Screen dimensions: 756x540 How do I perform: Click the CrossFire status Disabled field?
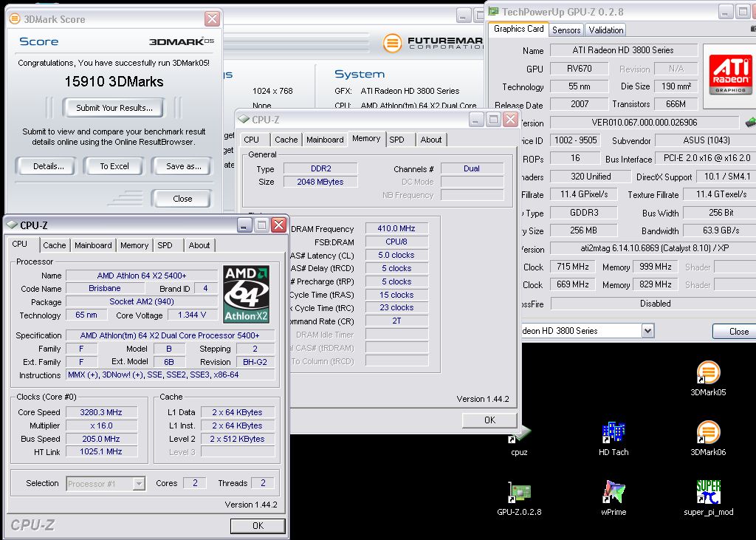point(655,304)
